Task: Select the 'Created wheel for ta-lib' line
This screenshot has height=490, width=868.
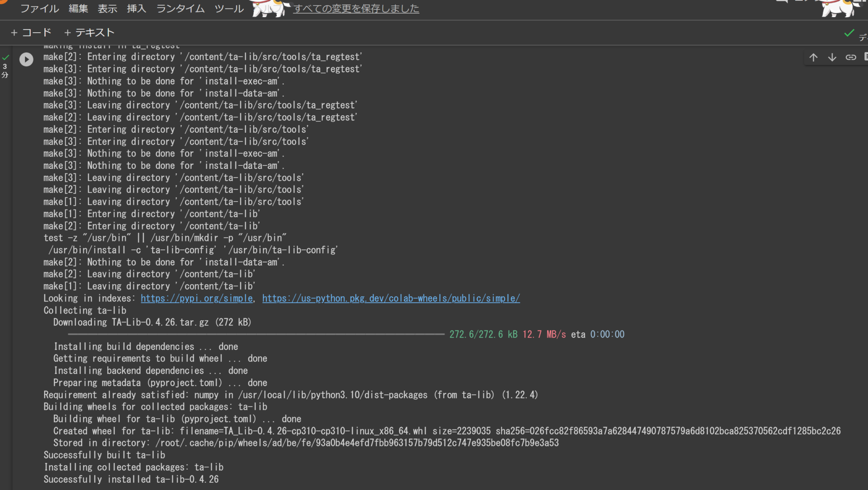Action: click(x=447, y=431)
